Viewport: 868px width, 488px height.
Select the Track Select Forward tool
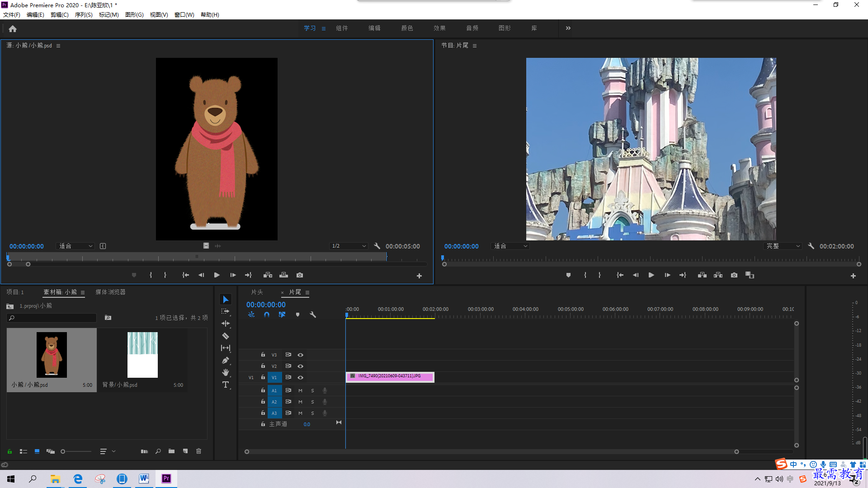[226, 311]
